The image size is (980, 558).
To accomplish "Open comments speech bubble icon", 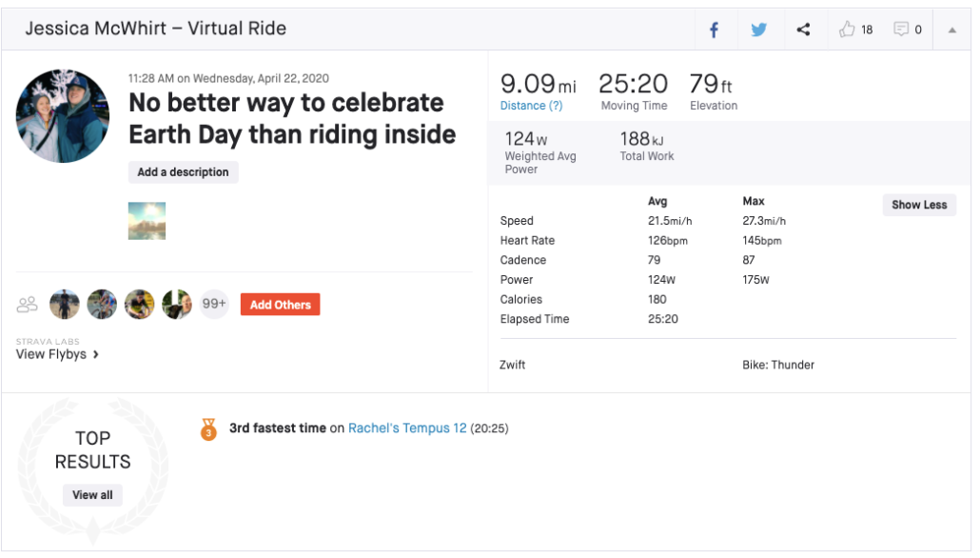I will [901, 30].
